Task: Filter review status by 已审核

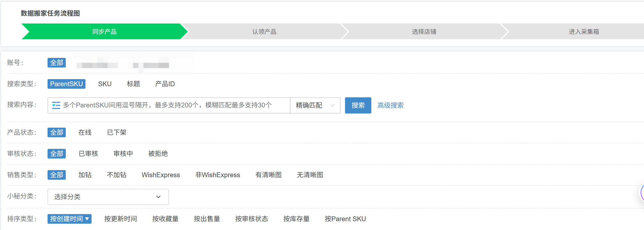Action: [x=88, y=154]
